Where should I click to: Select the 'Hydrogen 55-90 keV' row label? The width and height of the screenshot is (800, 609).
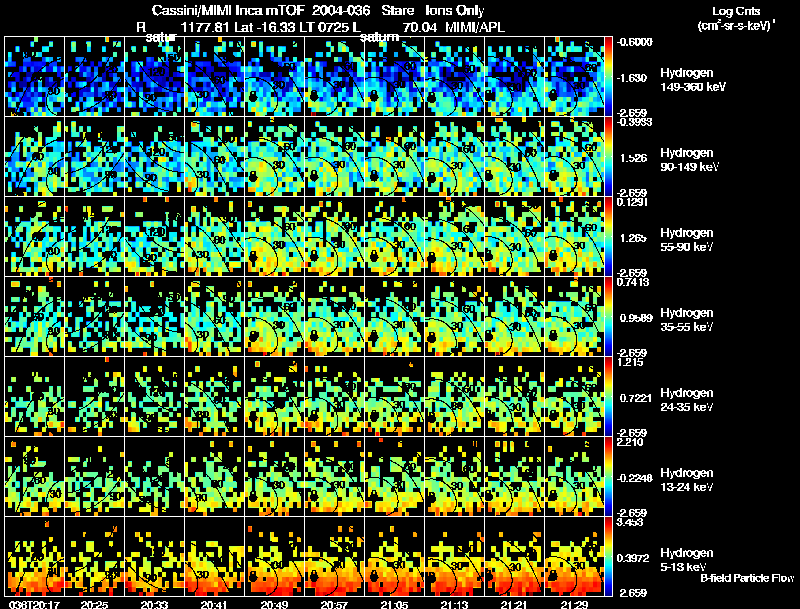point(687,240)
